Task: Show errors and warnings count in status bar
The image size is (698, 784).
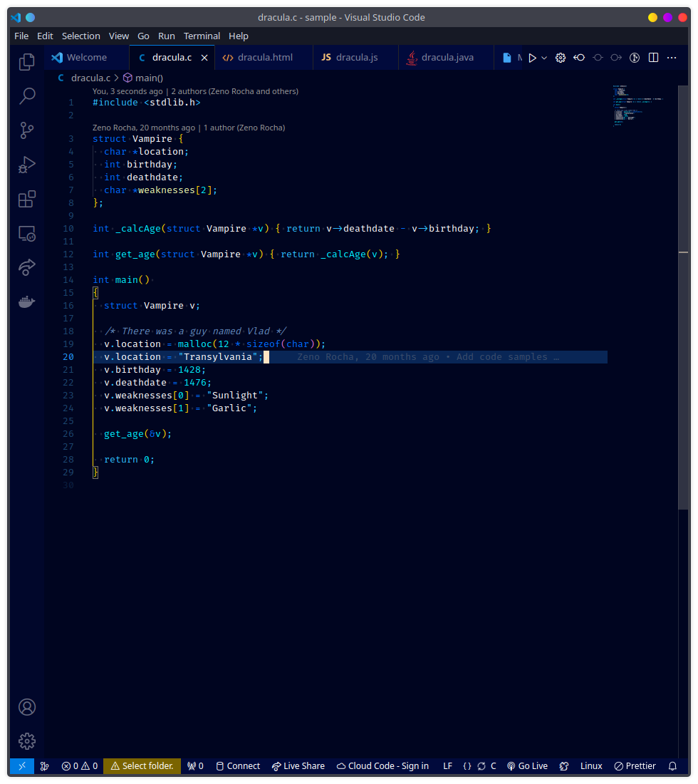Action: pyautogui.click(x=80, y=766)
